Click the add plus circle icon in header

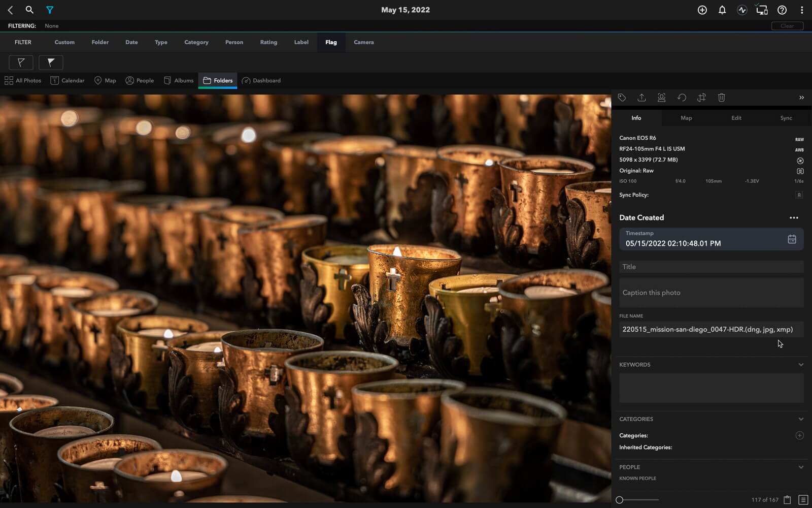pyautogui.click(x=702, y=10)
